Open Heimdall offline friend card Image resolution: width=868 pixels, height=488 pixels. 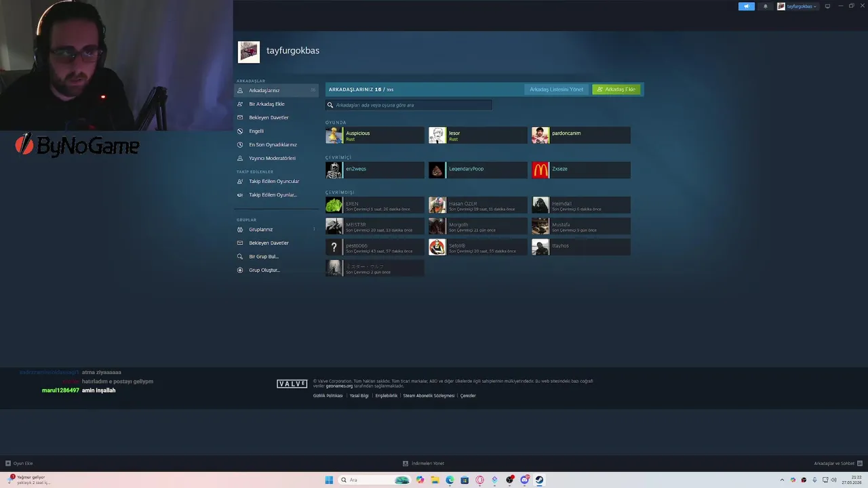click(x=581, y=205)
